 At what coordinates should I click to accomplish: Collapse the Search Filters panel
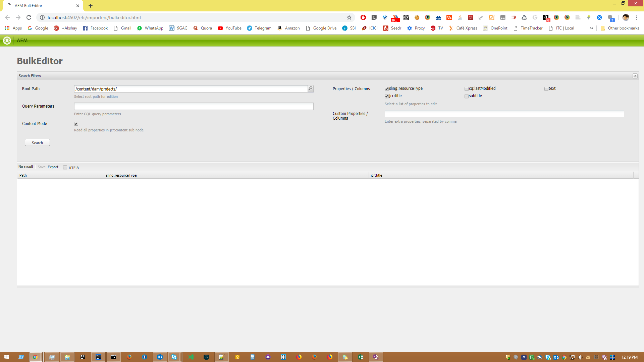click(635, 76)
